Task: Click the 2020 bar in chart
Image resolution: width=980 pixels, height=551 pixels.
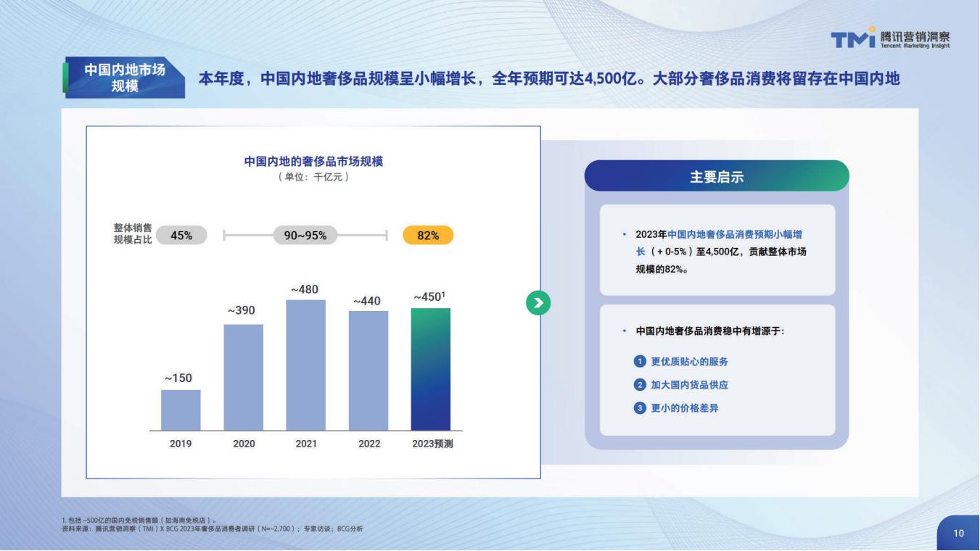Action: [244, 377]
